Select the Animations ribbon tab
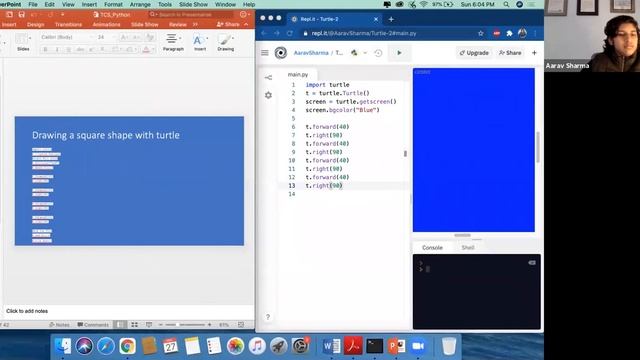Viewport: 640px width, 360px height. click(x=106, y=24)
